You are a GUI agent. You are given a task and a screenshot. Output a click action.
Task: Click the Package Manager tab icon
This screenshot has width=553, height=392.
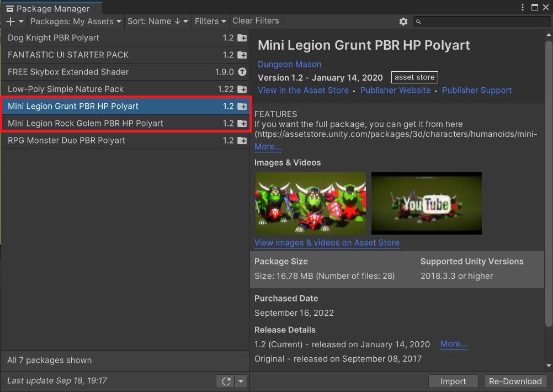point(10,9)
